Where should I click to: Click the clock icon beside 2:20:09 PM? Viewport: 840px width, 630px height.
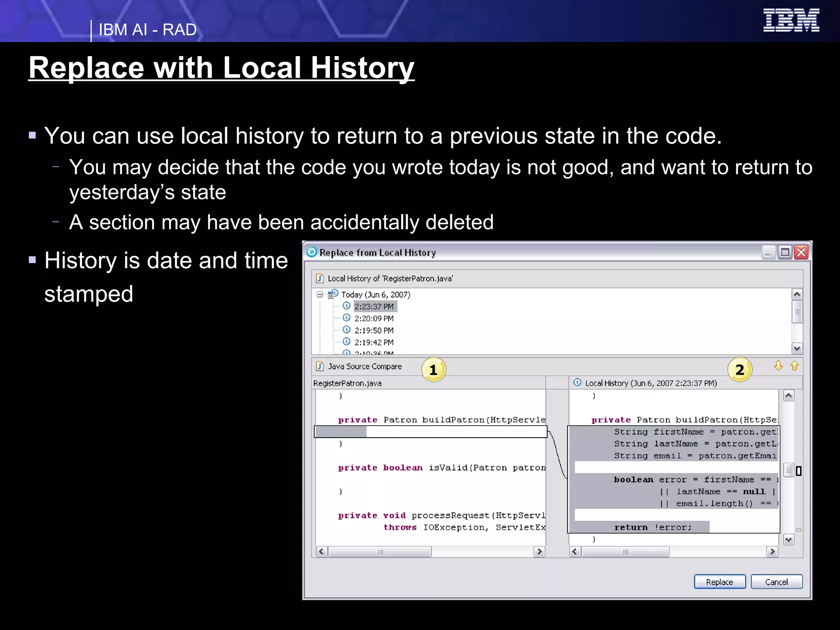coord(347,318)
